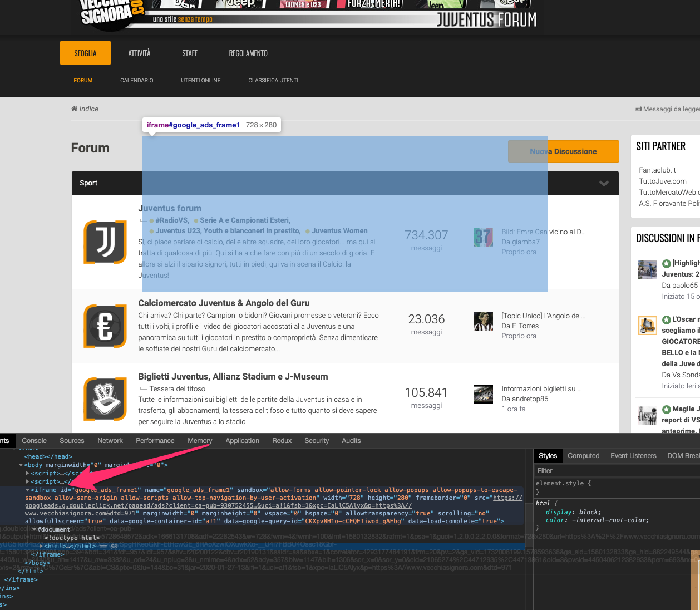700x610 pixels.
Task: Switch to DevTools Application tab
Action: (243, 440)
